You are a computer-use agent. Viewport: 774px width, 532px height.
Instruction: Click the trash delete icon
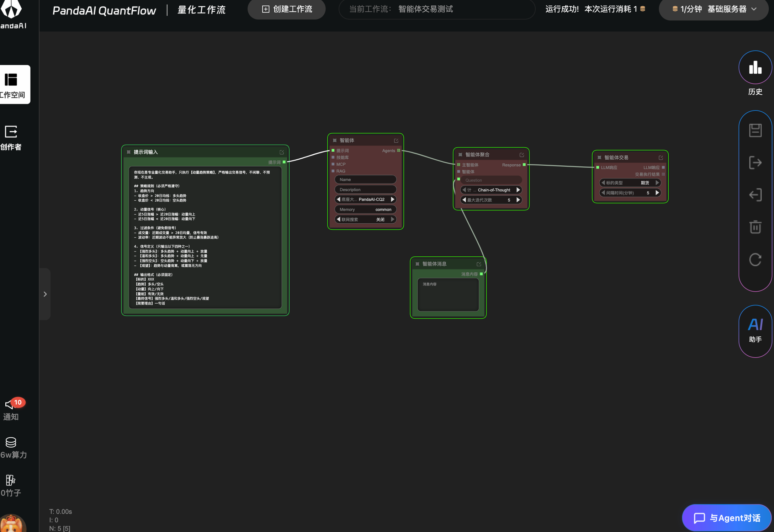pyautogui.click(x=755, y=227)
